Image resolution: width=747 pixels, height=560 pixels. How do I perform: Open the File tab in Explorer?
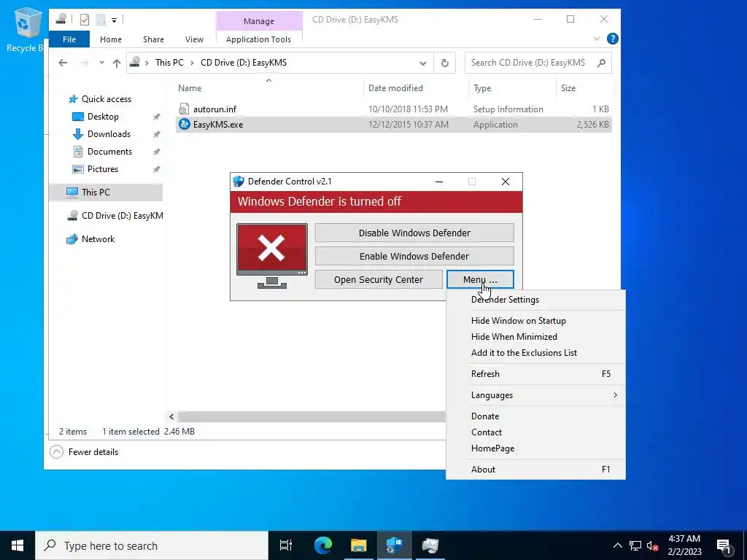pos(69,39)
